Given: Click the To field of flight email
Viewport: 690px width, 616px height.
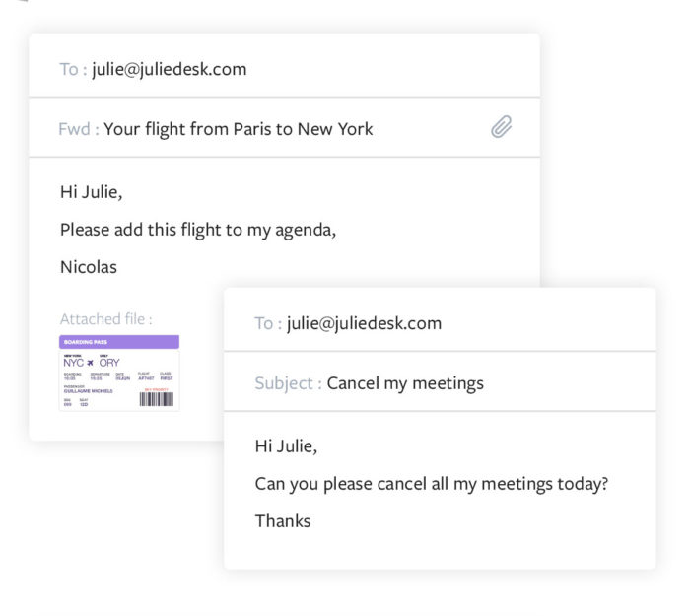Looking at the screenshot, I should (x=168, y=69).
